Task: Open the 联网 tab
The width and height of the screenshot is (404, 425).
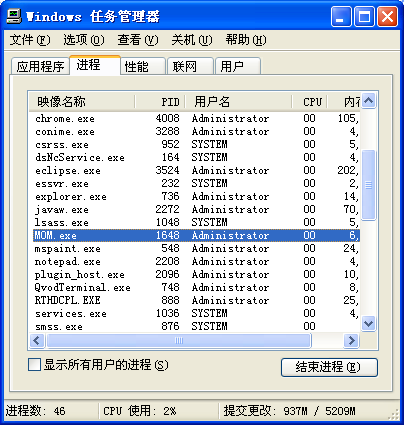Action: pos(190,66)
